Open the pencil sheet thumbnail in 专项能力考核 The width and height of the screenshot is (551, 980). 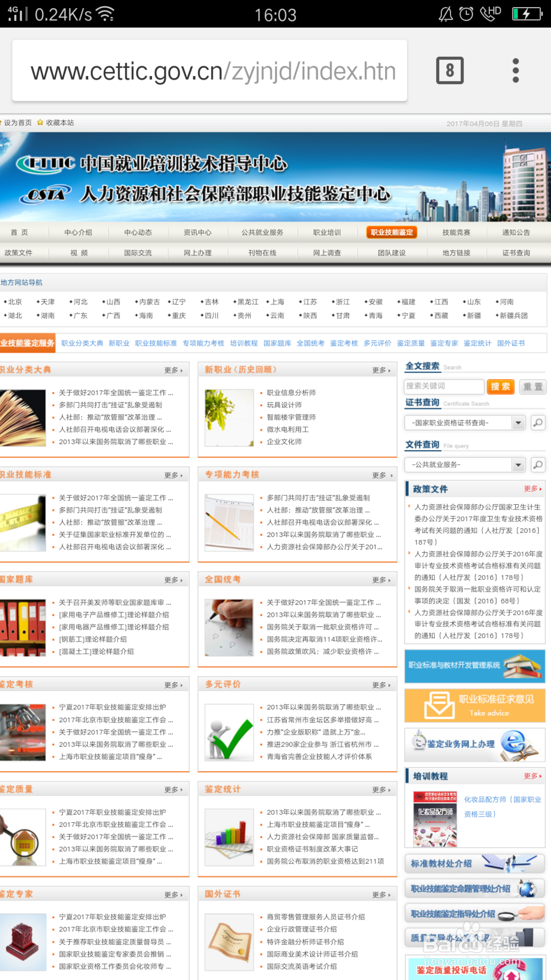(x=229, y=523)
